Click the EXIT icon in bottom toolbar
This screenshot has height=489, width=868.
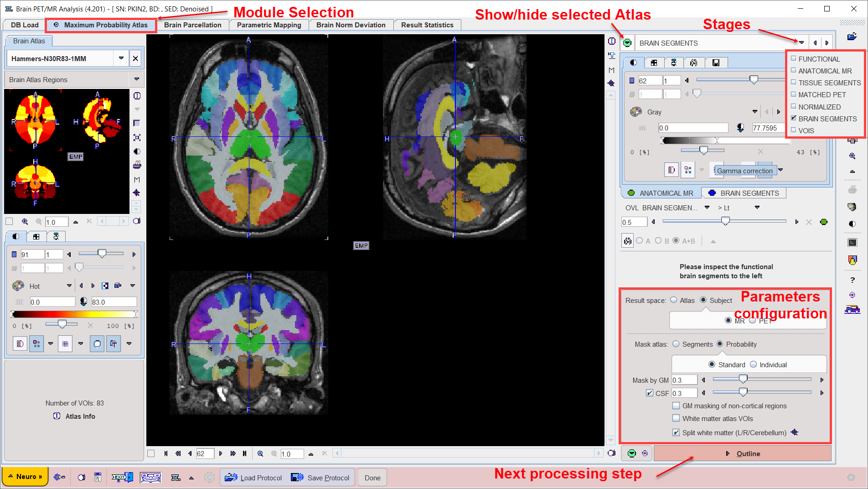[x=122, y=477]
